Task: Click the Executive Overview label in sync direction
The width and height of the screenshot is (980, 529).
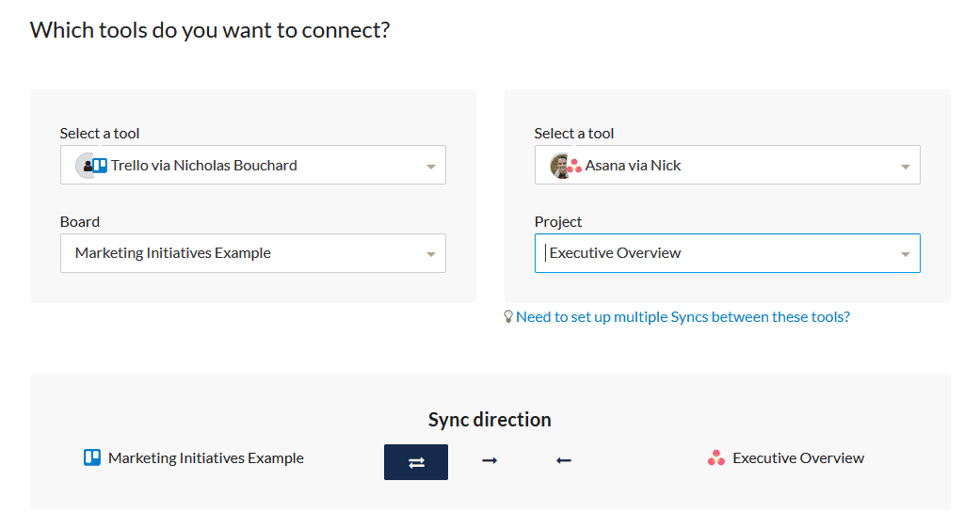Action: [x=798, y=457]
